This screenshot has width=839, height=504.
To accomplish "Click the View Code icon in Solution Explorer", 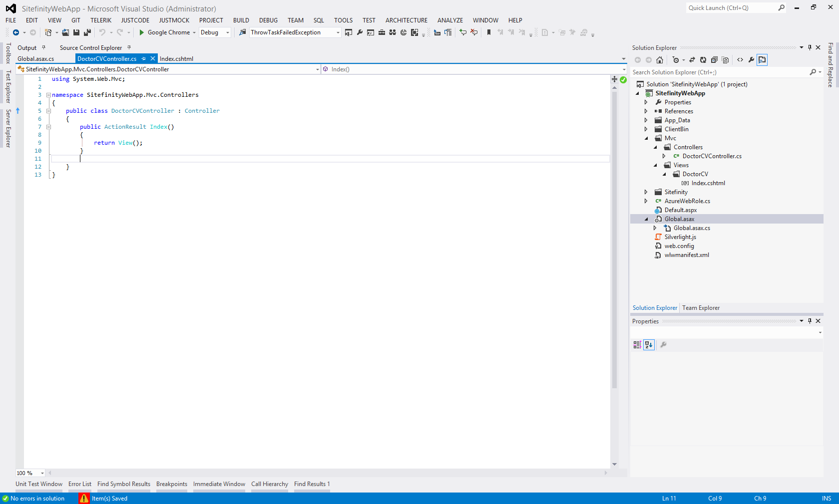I will [x=740, y=60].
